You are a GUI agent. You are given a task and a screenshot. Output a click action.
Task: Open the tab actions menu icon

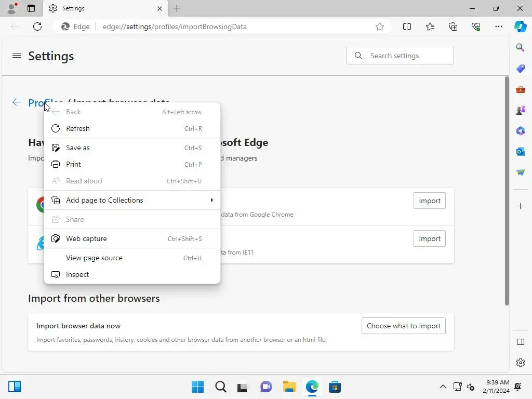click(31, 8)
